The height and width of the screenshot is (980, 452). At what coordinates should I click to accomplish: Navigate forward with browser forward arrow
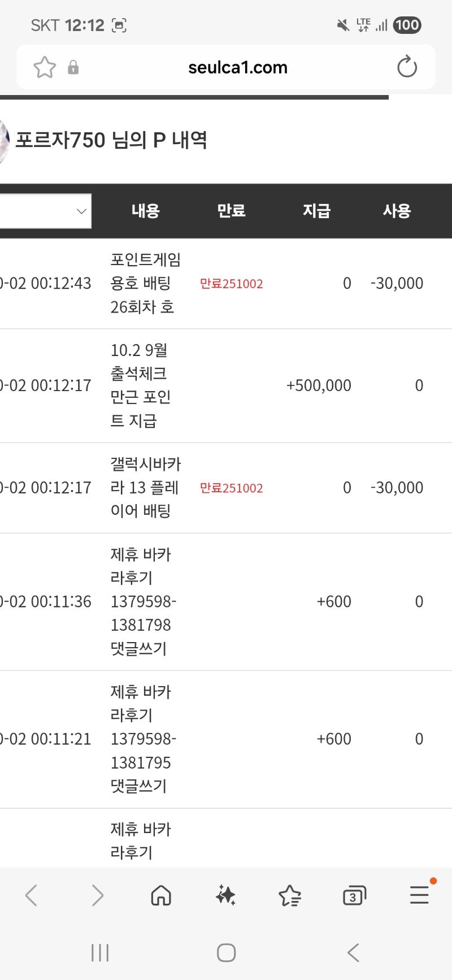pos(97,895)
